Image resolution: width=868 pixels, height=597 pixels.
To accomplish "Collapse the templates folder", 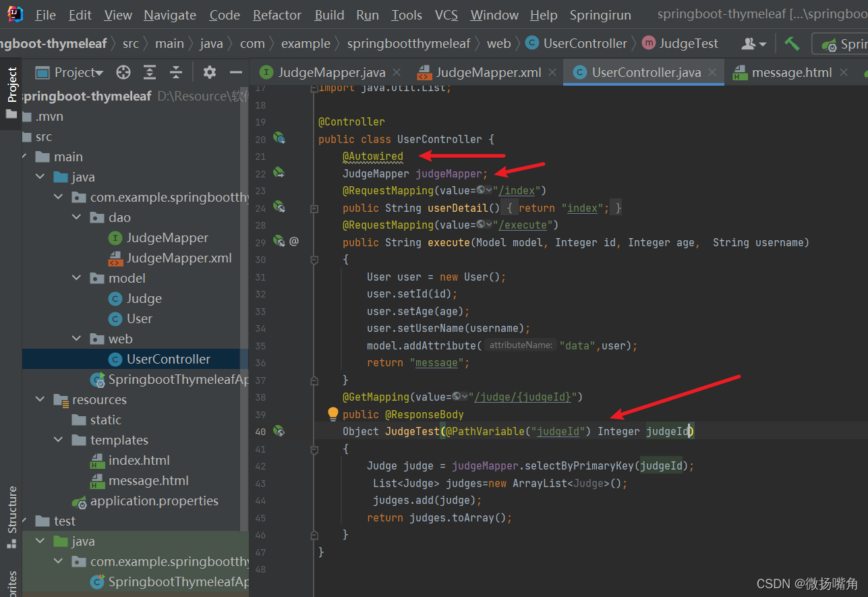I will (59, 440).
